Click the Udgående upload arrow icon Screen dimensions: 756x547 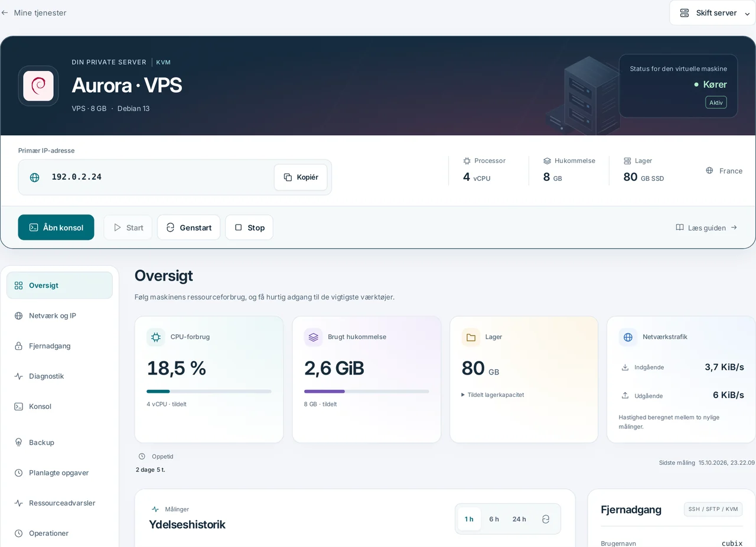[x=625, y=395]
